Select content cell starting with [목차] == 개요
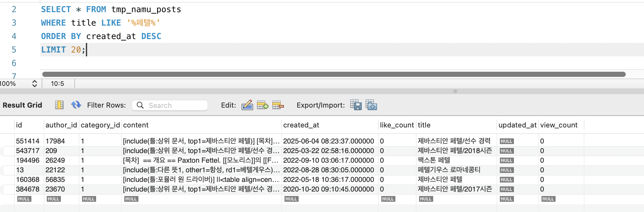 pyautogui.click(x=201, y=160)
